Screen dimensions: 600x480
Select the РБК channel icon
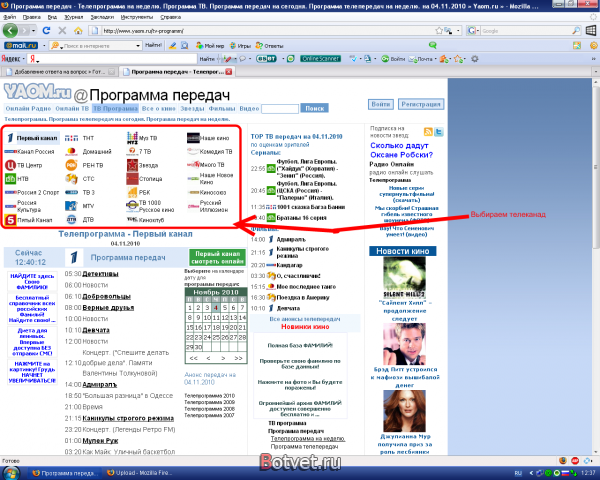tap(132, 192)
